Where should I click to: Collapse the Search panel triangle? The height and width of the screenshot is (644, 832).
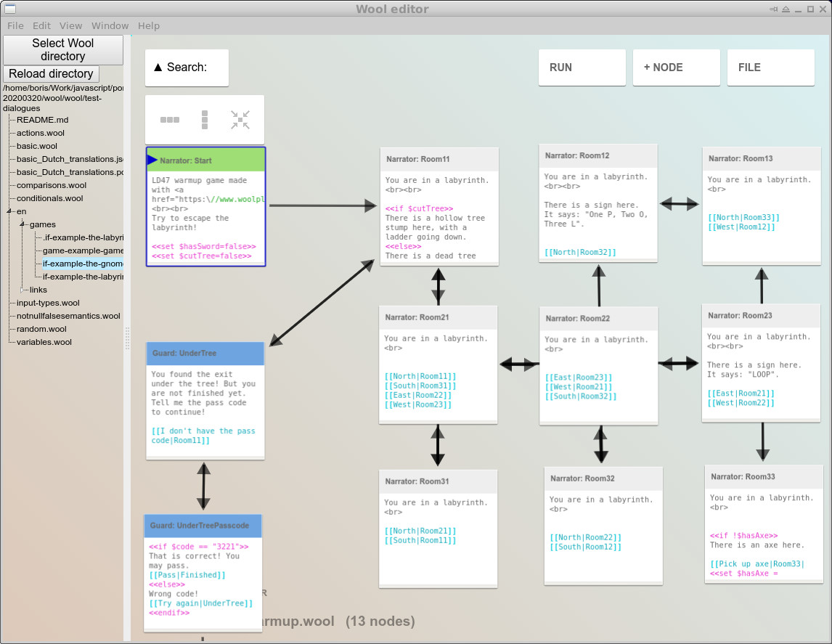pos(158,68)
